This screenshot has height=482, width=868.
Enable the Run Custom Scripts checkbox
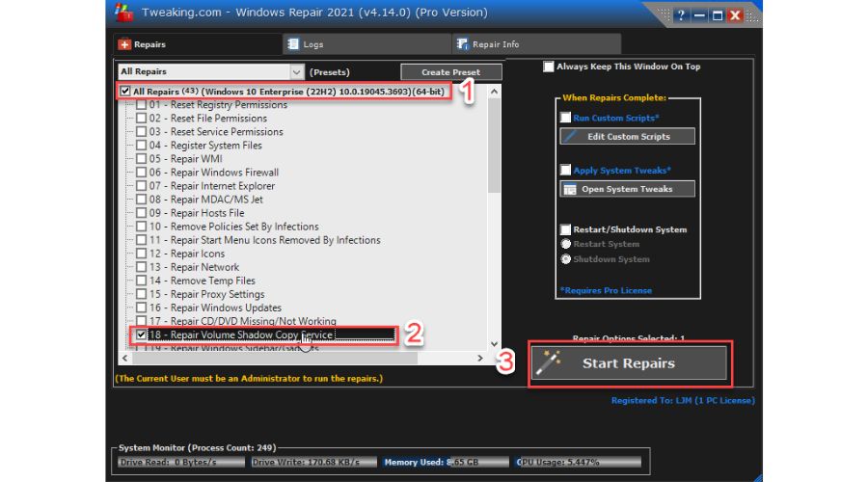tap(565, 118)
